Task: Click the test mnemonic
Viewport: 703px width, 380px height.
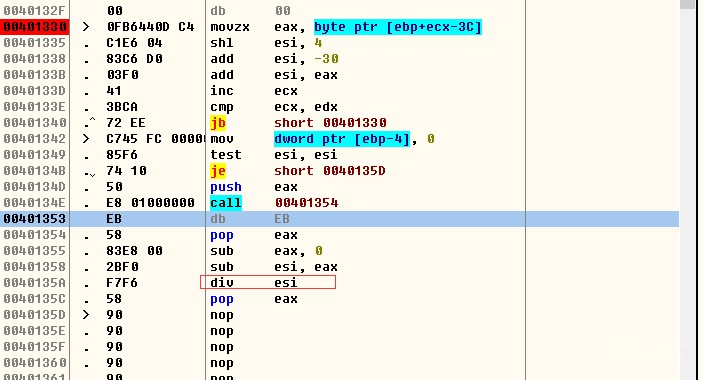Action: pyautogui.click(x=226, y=155)
